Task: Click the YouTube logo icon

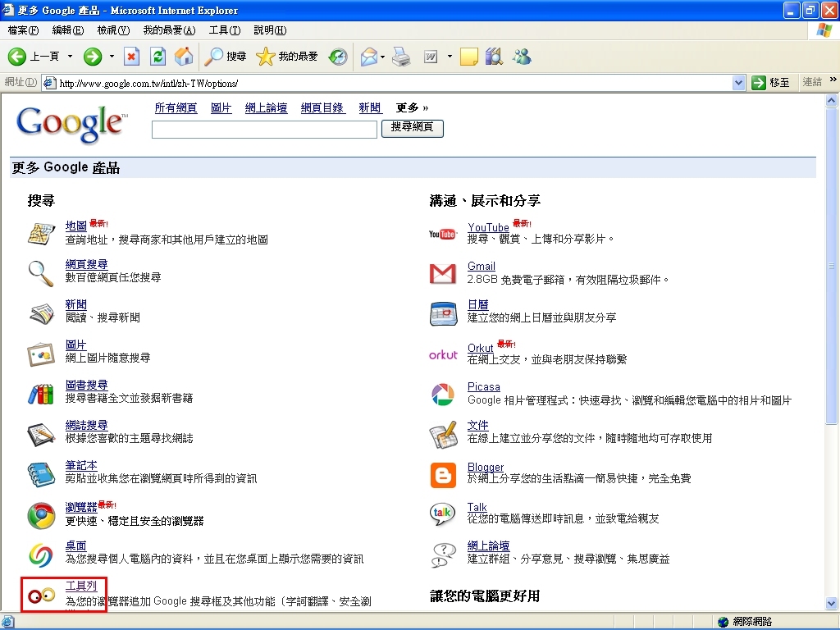Action: tap(442, 234)
